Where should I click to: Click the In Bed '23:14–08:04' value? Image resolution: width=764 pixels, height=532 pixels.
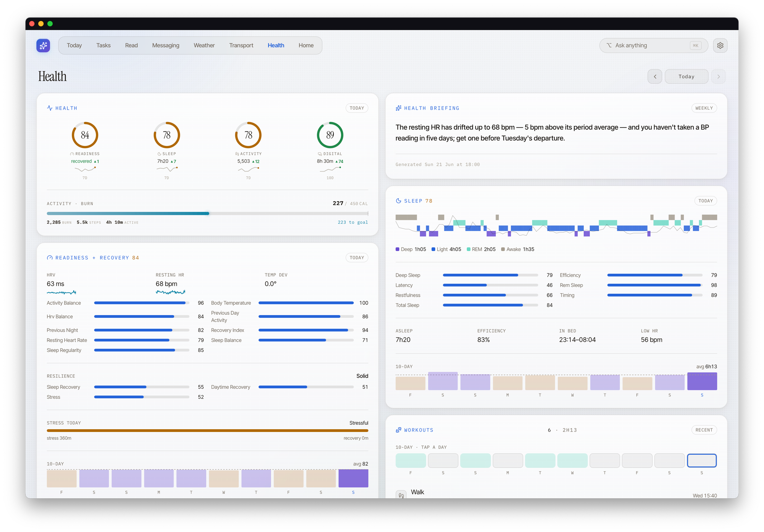tap(577, 340)
